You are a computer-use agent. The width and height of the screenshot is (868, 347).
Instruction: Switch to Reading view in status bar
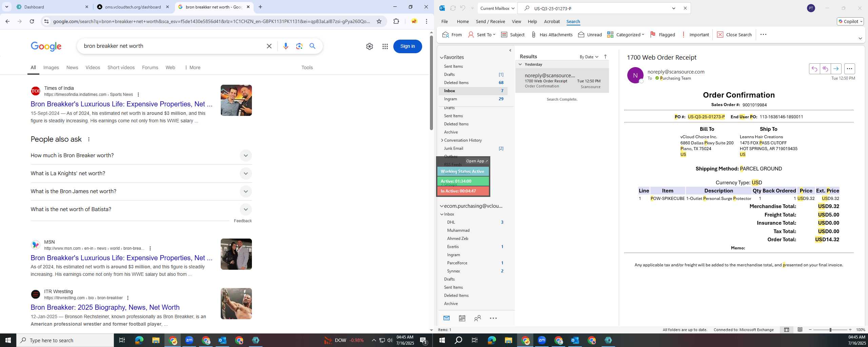[800, 330]
